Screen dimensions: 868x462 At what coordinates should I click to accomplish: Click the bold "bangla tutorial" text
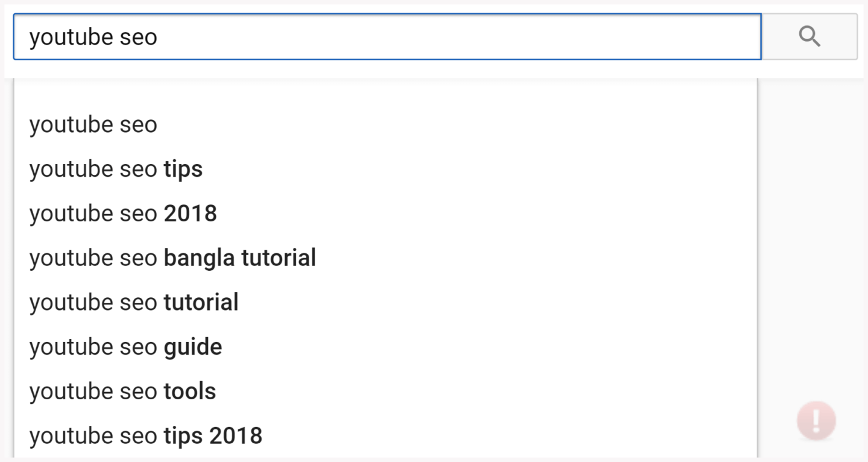[x=240, y=258]
